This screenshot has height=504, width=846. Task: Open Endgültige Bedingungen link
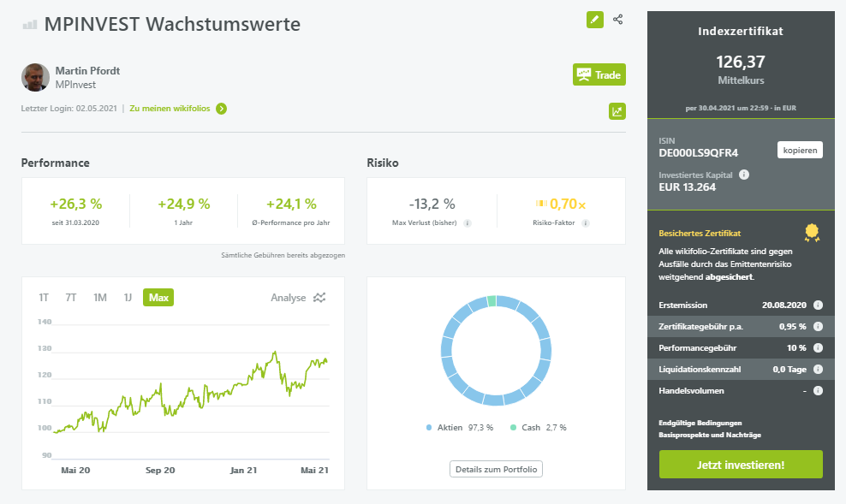pyautogui.click(x=700, y=424)
